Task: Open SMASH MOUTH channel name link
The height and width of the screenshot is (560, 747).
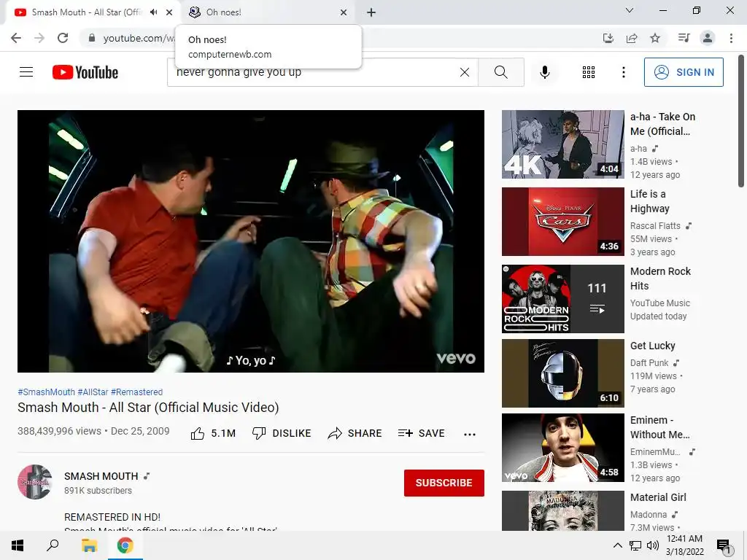Action: 101,476
